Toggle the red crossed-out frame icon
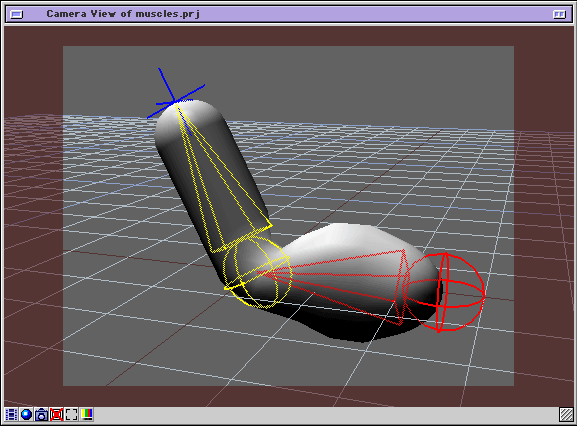The height and width of the screenshot is (426, 578). coord(56,415)
